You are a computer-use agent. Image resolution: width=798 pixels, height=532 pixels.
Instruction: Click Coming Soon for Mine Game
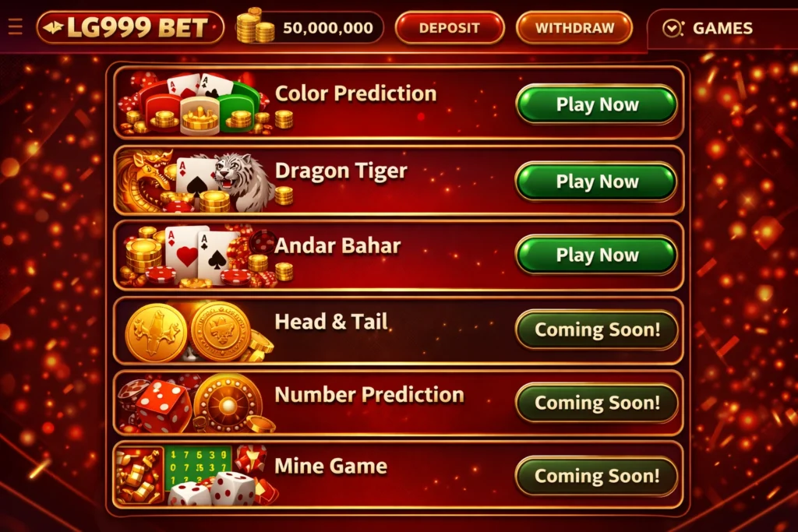point(596,476)
